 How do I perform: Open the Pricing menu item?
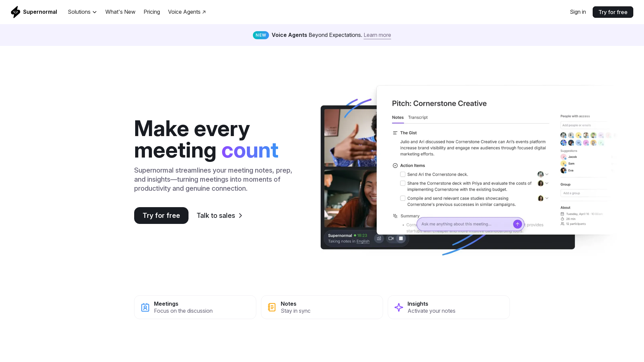pos(152,12)
